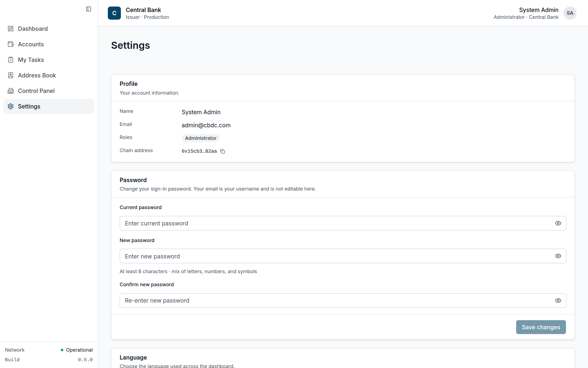Focus the Enter new password field
Viewport: 588px width, 368px height.
pyautogui.click(x=343, y=256)
